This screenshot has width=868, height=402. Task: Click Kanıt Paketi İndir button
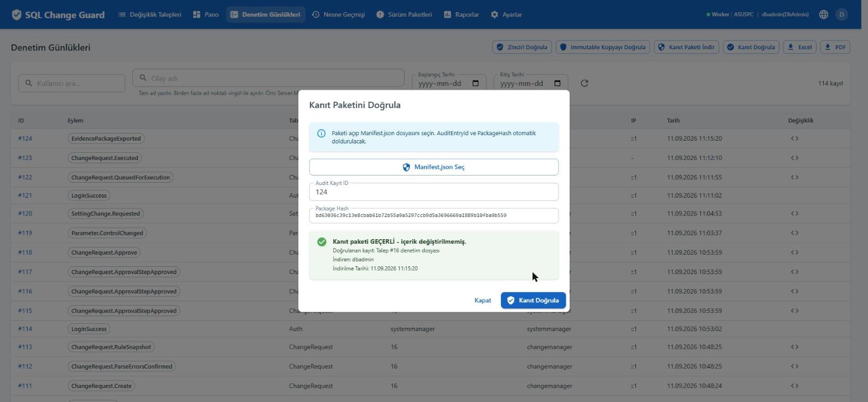pos(686,47)
